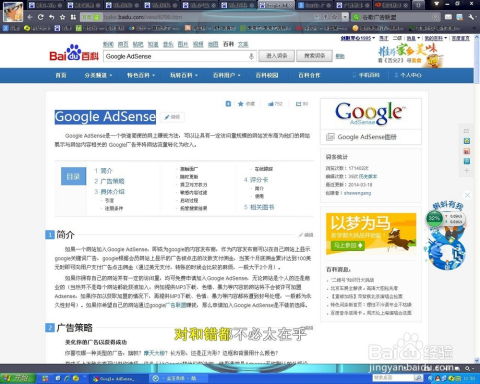Switch to the tenth browser tab with red icon

coord(391,5)
